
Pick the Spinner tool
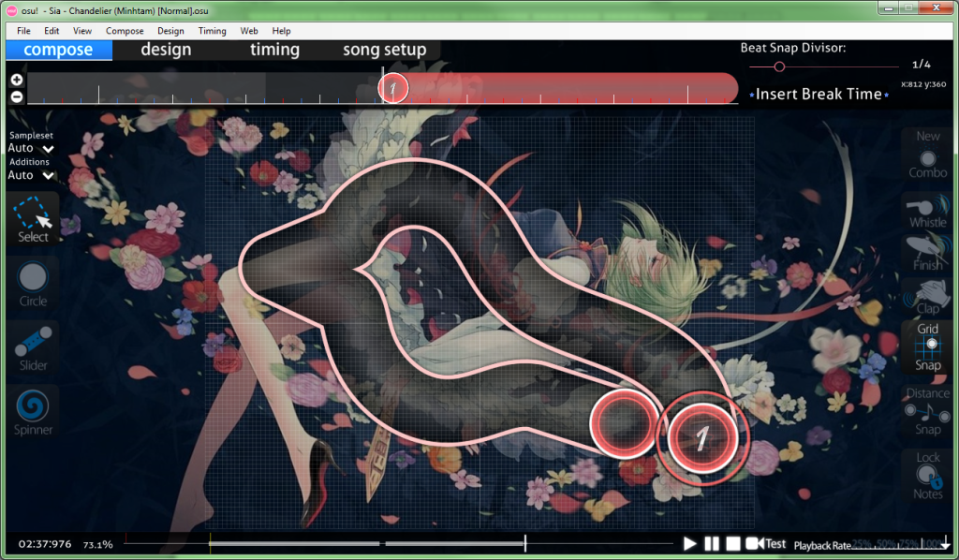33,413
